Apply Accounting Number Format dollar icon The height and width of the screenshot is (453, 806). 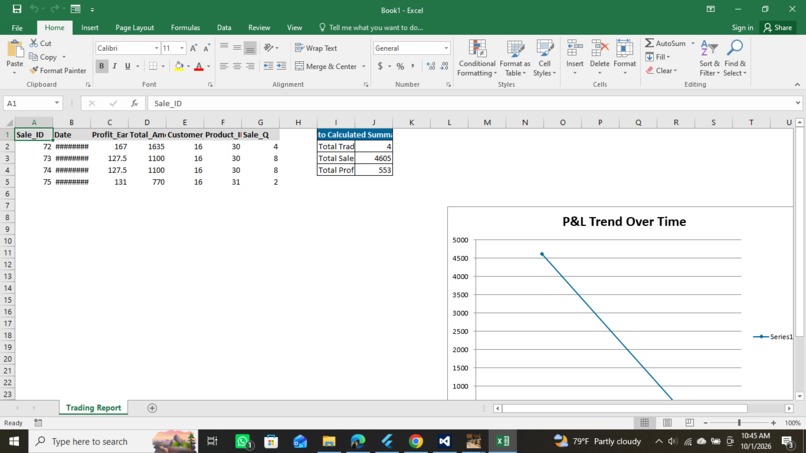pyautogui.click(x=380, y=66)
